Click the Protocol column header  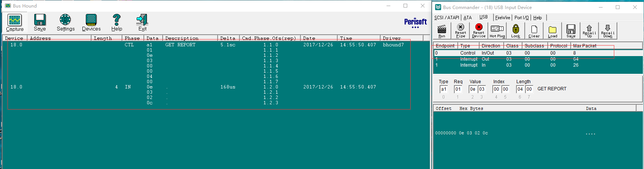[x=559, y=46]
